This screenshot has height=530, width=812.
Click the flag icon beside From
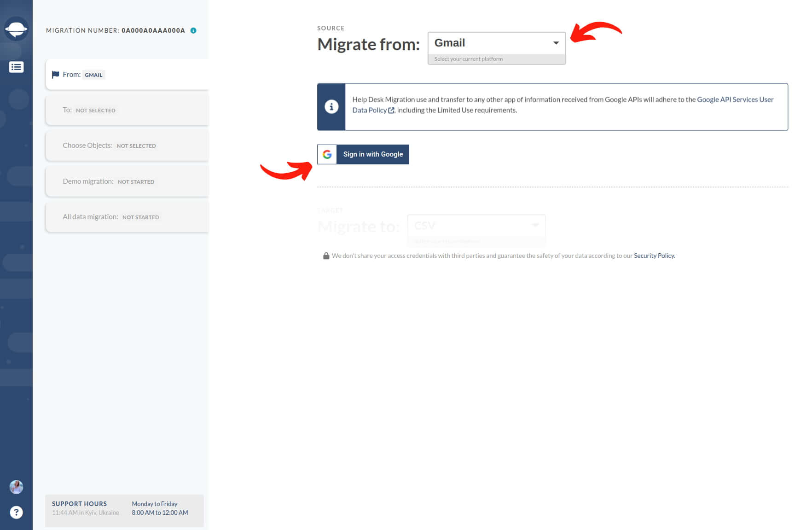point(55,75)
